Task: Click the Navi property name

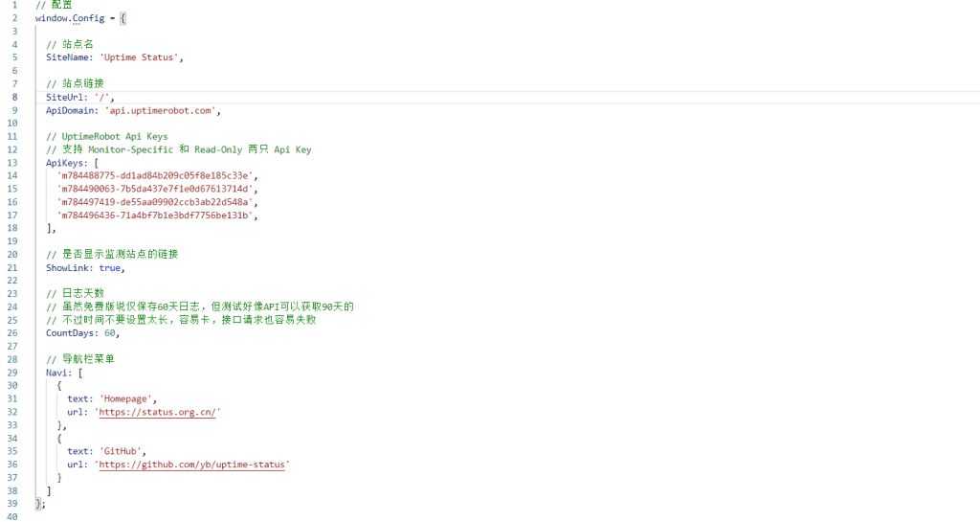Action: [56, 373]
